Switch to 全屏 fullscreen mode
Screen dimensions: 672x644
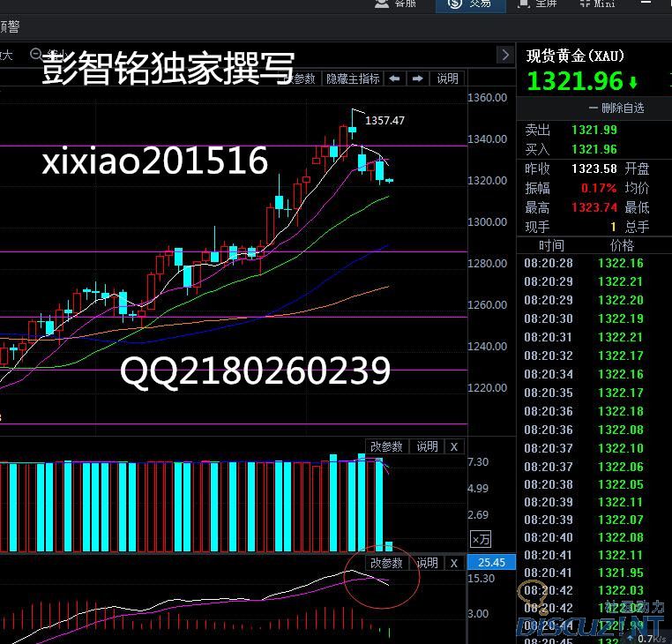tap(536, 4)
